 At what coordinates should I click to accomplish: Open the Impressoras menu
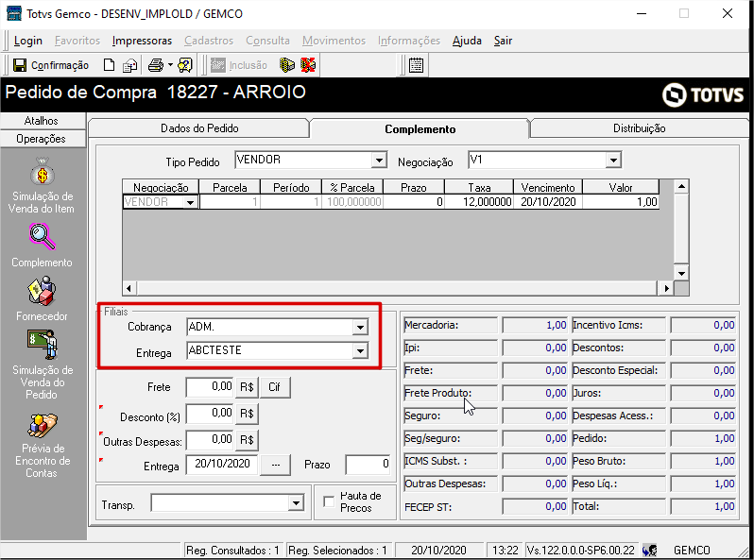(142, 41)
